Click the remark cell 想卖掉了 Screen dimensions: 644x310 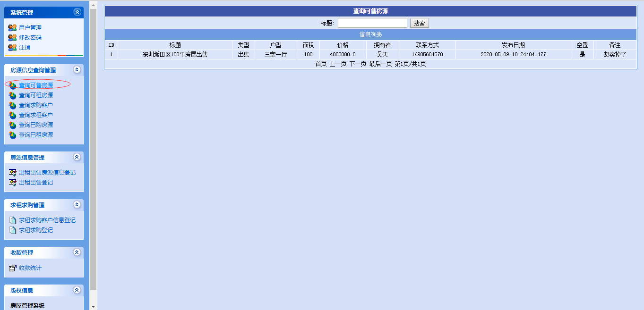coord(615,54)
